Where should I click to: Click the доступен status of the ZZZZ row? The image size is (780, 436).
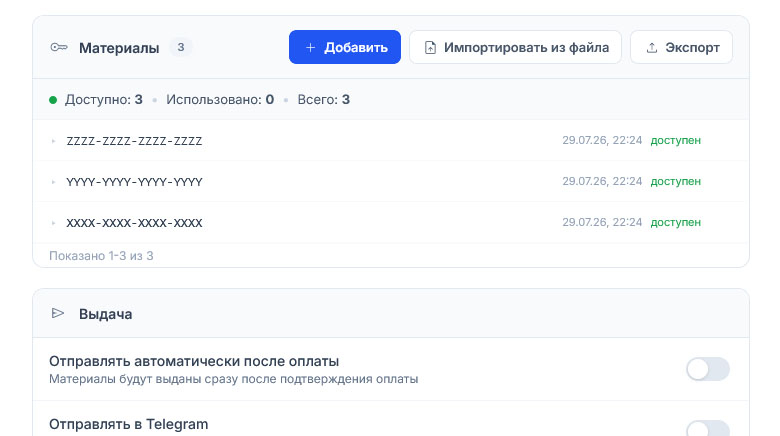[x=676, y=141]
